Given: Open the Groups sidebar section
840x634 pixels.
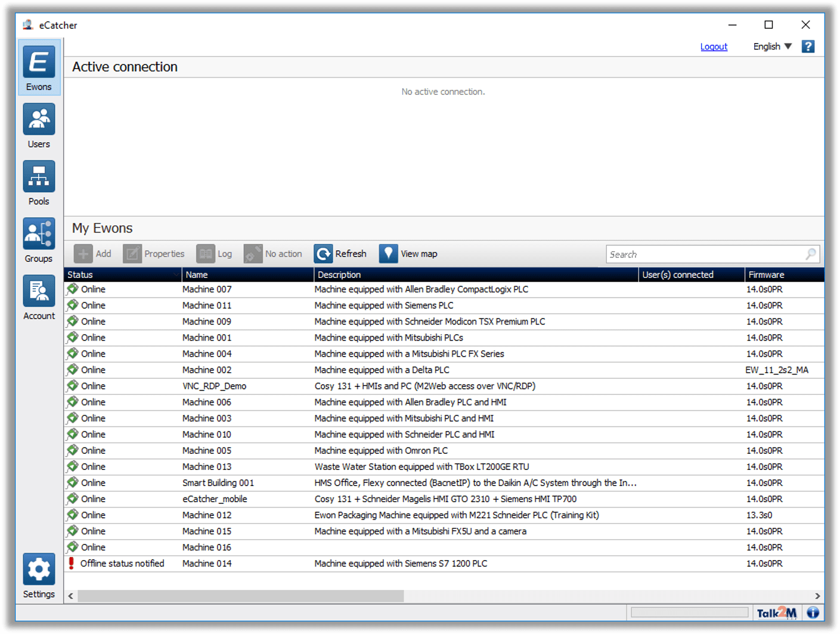Looking at the screenshot, I should pyautogui.click(x=39, y=240).
